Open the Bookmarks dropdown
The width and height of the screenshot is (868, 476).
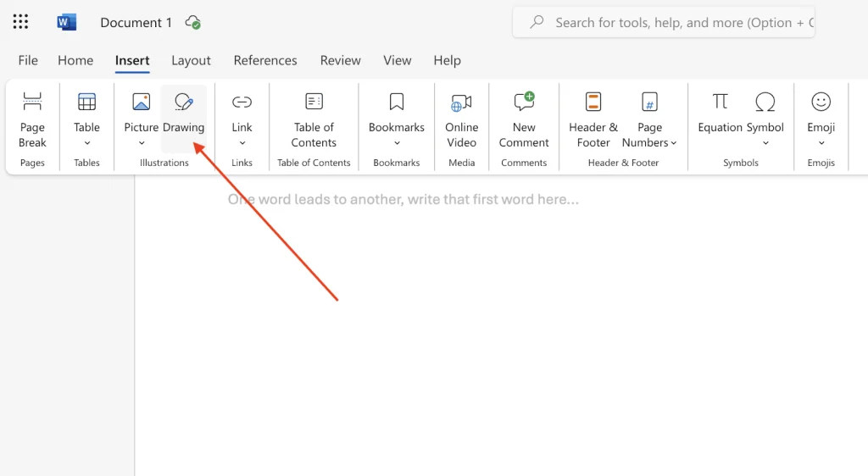(396, 142)
